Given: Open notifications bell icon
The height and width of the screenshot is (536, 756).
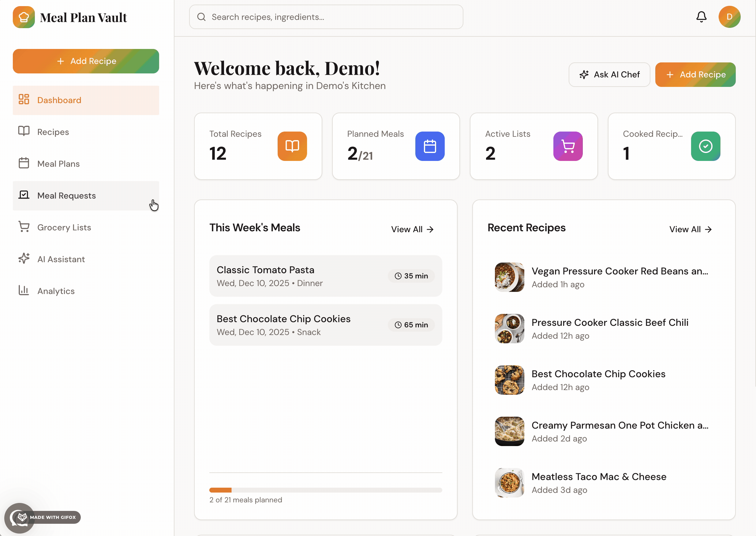Looking at the screenshot, I should [x=701, y=17].
